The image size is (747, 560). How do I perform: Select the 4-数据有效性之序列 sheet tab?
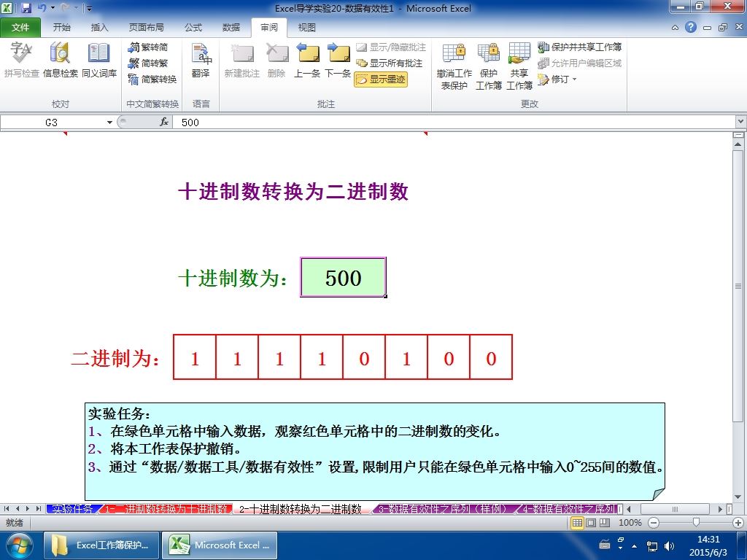point(568,509)
